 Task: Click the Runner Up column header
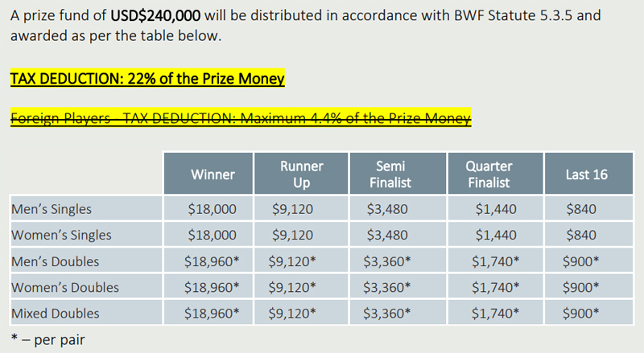(301, 174)
